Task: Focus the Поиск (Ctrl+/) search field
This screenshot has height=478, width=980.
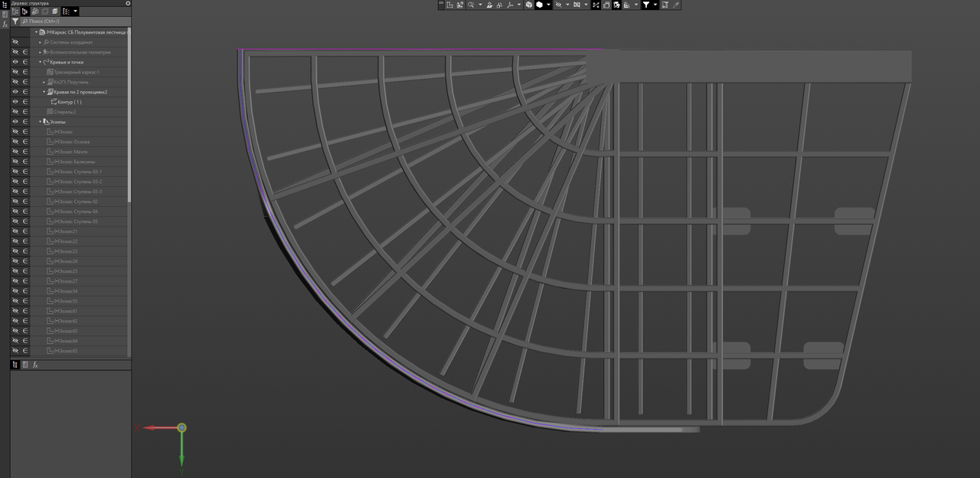Action: [x=75, y=21]
